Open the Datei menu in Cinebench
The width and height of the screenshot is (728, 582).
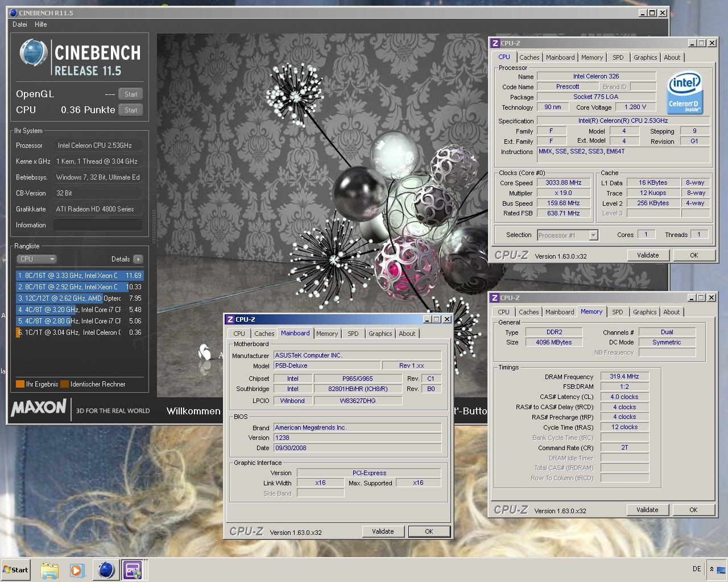tap(20, 24)
